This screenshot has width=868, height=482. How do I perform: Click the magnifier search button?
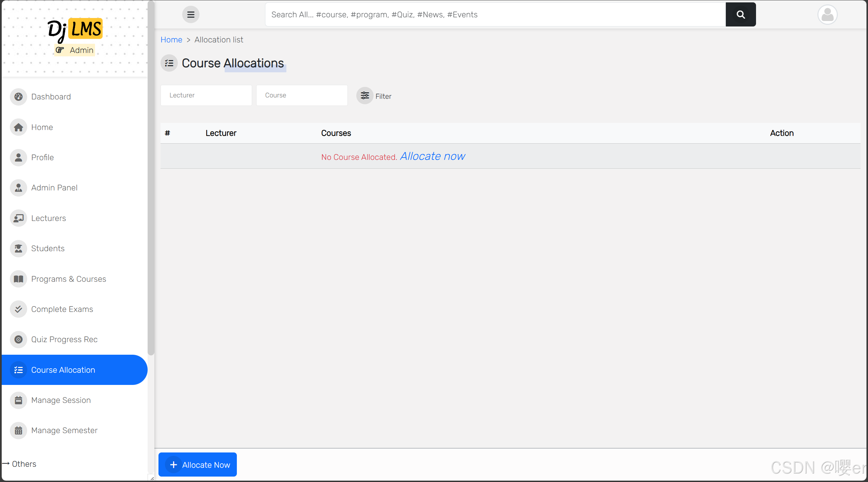click(x=740, y=15)
